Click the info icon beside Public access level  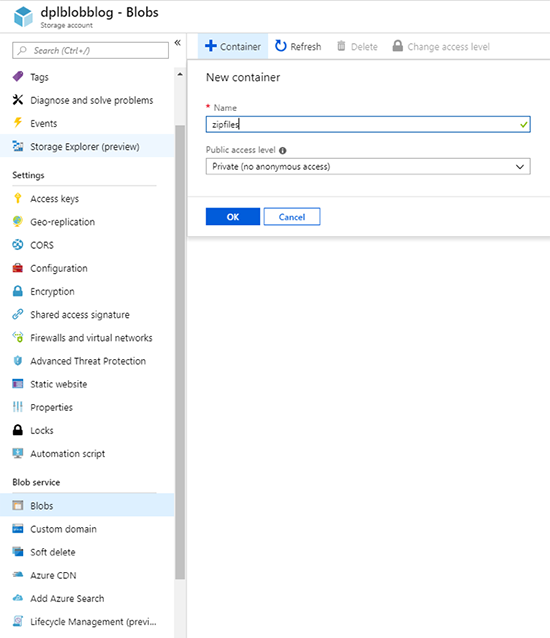coord(283,151)
